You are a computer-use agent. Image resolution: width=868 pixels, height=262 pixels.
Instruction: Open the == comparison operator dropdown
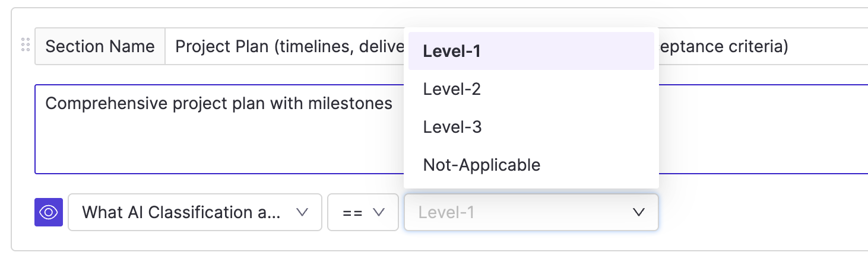click(363, 212)
